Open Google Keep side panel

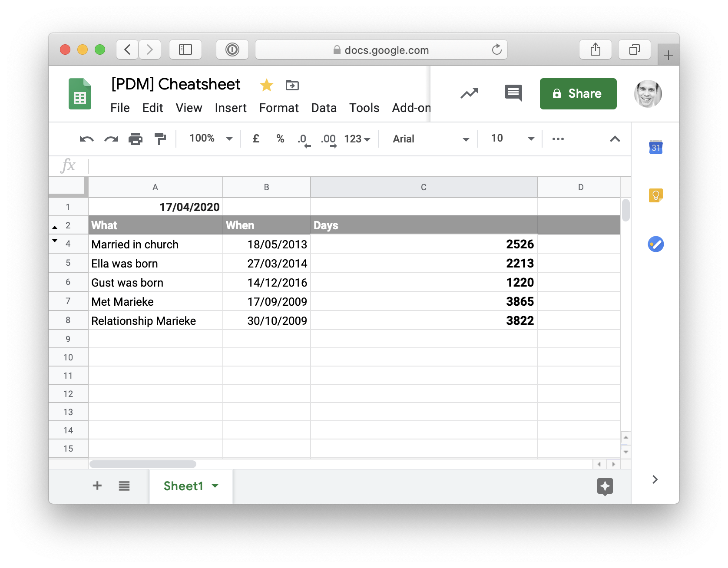tap(655, 195)
